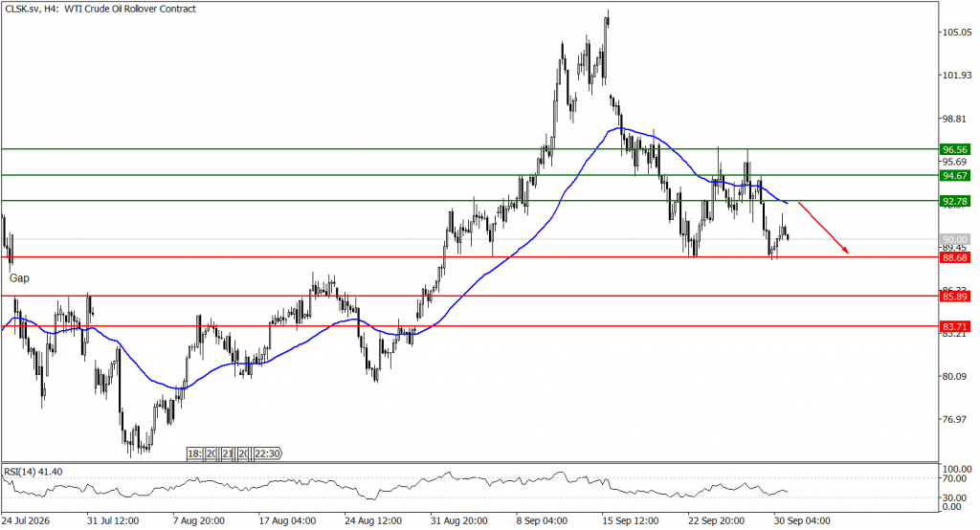
Task: Click the 83.71 red price label
Action: [x=955, y=326]
